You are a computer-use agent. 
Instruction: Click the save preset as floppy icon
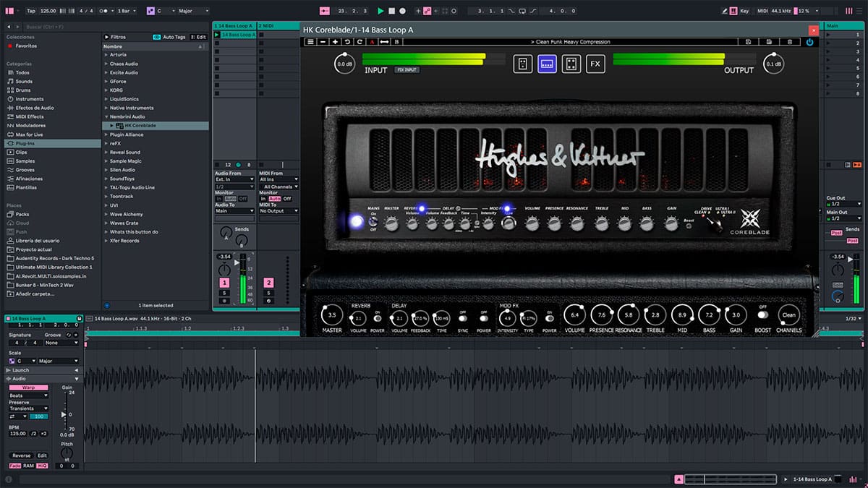coord(768,42)
